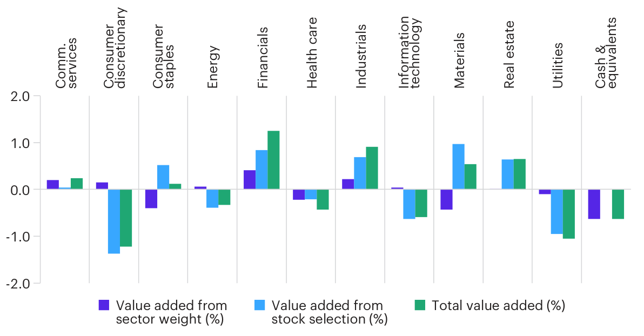Image resolution: width=644 pixels, height=336 pixels.
Task: Toggle the 'Total value added (%)' legend label
Action: (498, 306)
